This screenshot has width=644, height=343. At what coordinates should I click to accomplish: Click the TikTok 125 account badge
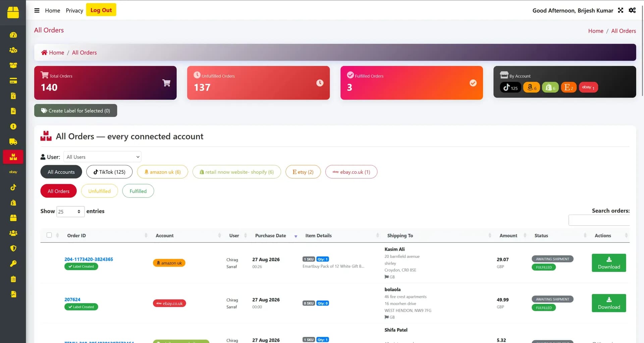coord(510,88)
